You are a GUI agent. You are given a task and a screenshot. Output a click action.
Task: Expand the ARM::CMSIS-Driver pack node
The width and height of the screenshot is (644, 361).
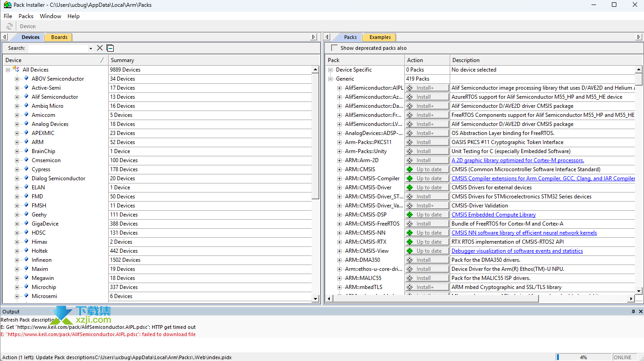click(x=340, y=188)
